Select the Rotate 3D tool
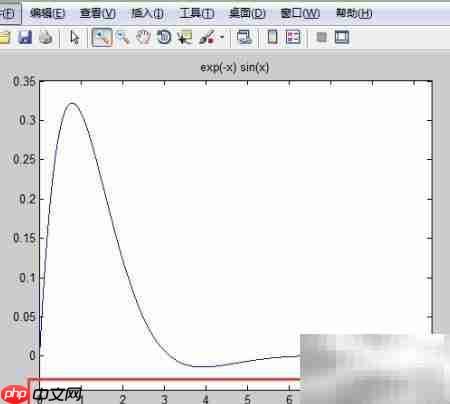This screenshot has width=450, height=404. [x=164, y=37]
